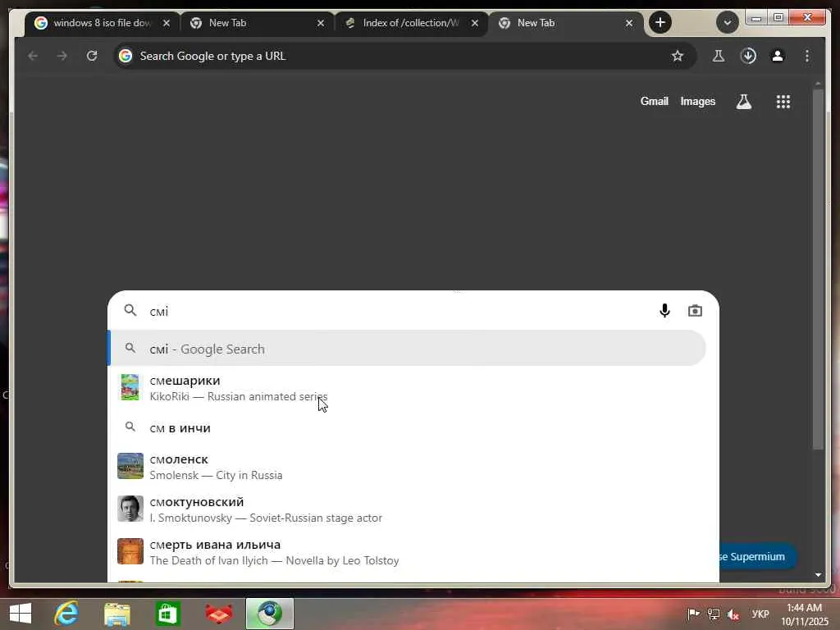This screenshot has height=630, width=840.
Task: Switch the УКР keyboard language indicator
Action: [760, 614]
